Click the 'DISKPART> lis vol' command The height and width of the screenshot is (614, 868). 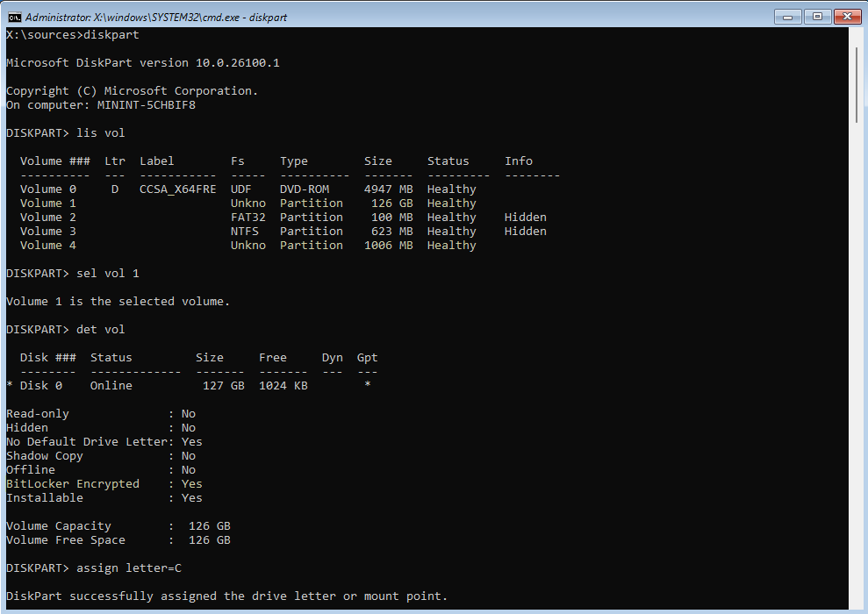click(x=65, y=133)
